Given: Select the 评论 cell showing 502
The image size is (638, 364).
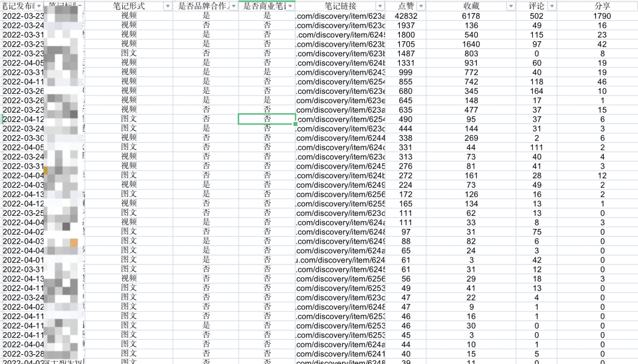Looking at the screenshot, I should (x=536, y=16).
